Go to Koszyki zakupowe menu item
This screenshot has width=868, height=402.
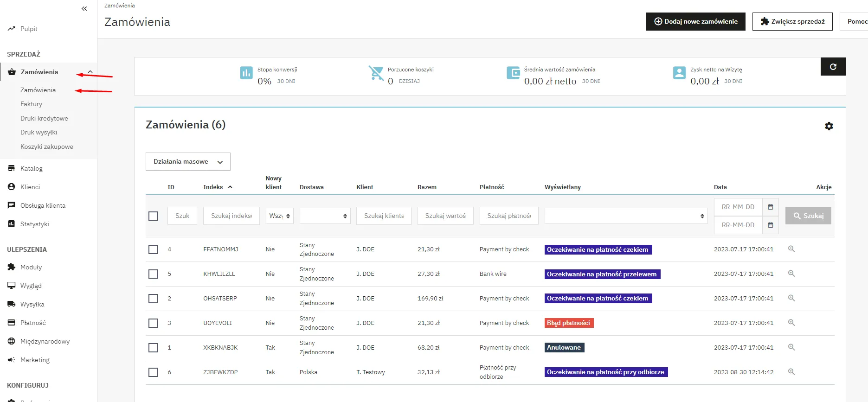(47, 147)
